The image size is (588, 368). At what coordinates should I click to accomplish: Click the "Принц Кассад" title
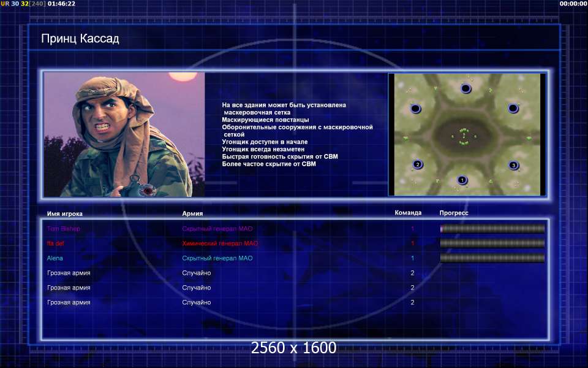point(80,39)
